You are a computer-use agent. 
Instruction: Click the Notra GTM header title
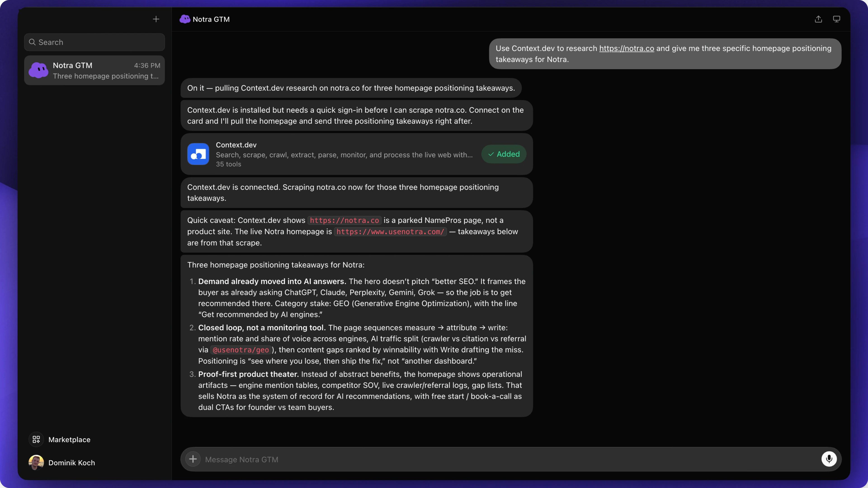[211, 19]
